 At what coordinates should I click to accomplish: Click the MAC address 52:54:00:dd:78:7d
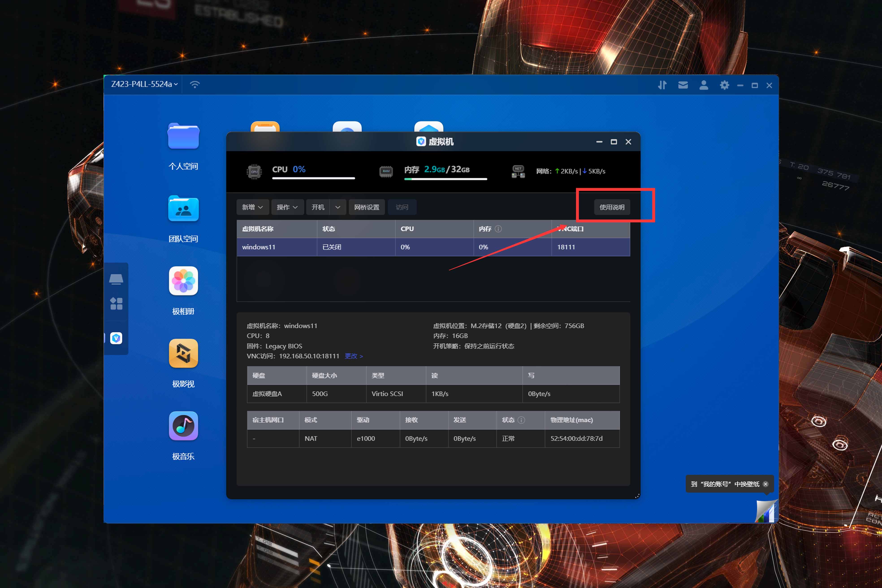576,438
